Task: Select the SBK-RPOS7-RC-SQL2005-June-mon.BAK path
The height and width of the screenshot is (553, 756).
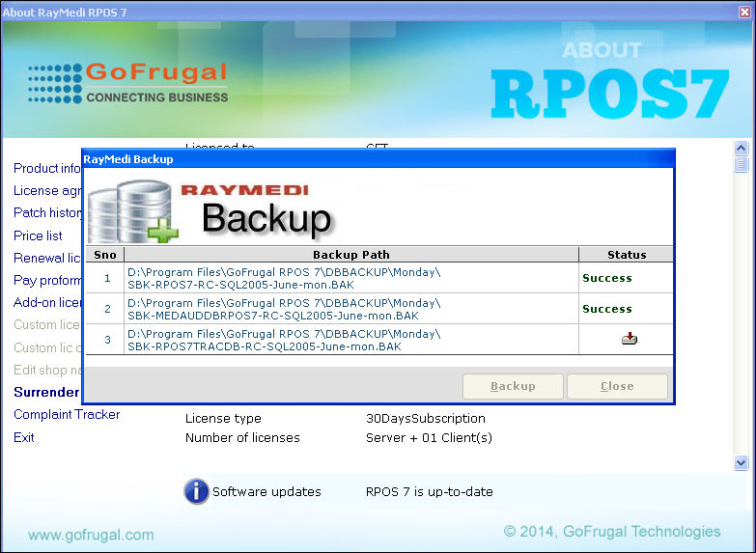Action: pyautogui.click(x=351, y=278)
